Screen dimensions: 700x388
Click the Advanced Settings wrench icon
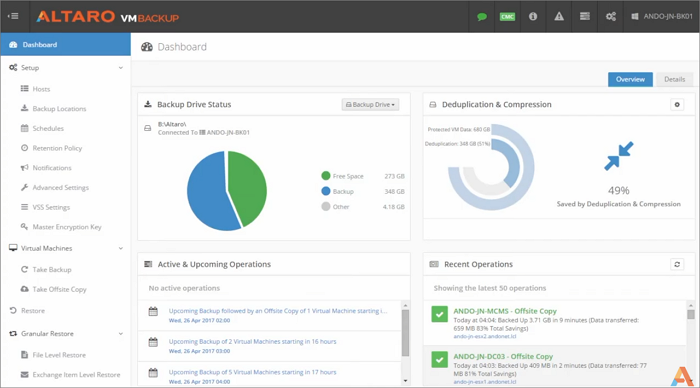(25, 187)
